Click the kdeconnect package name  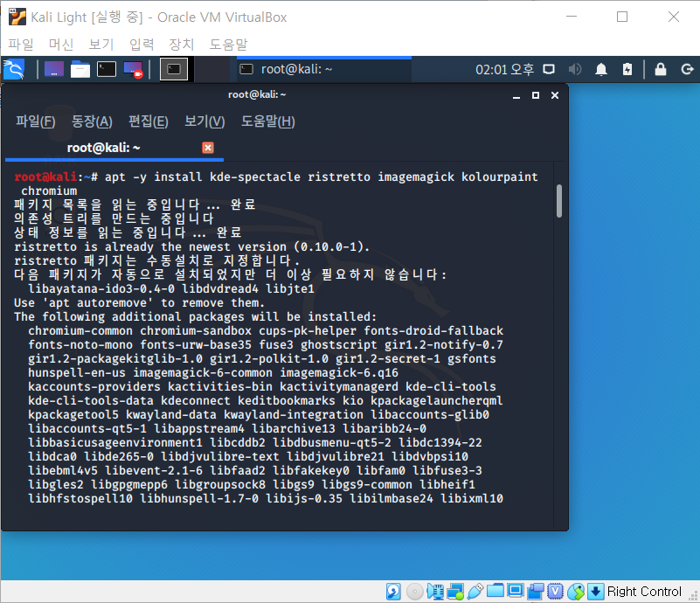[x=196, y=401]
